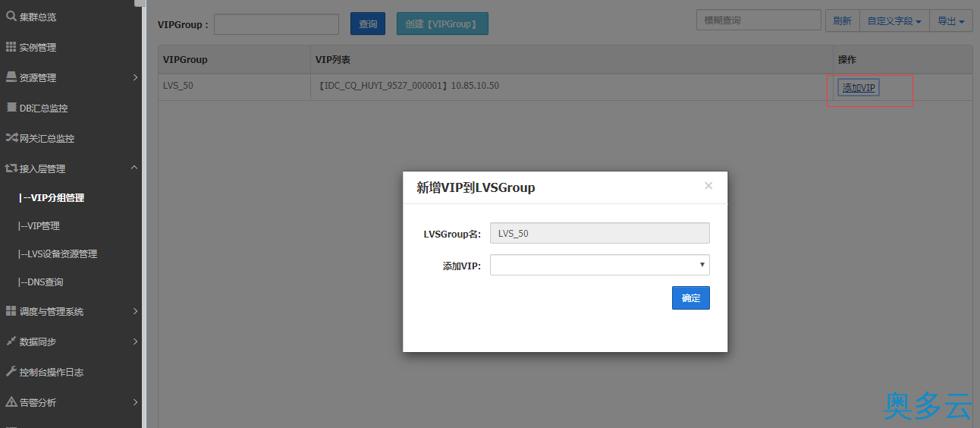Click the 确定 button in dialog

[690, 298]
